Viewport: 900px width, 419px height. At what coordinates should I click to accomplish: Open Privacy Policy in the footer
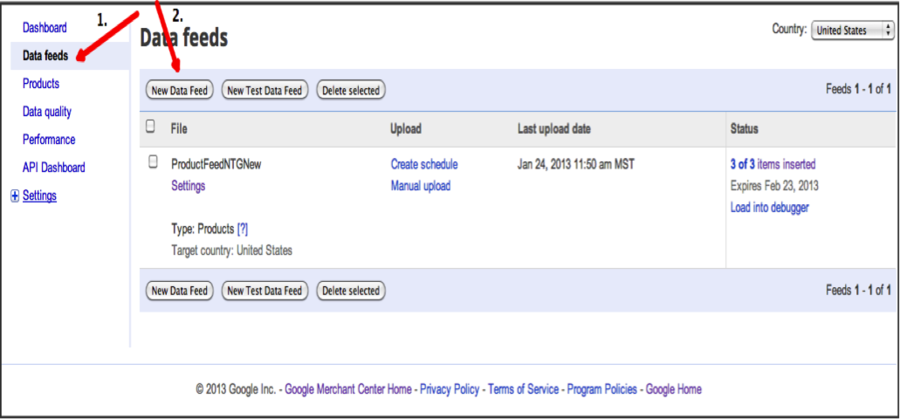tap(449, 389)
